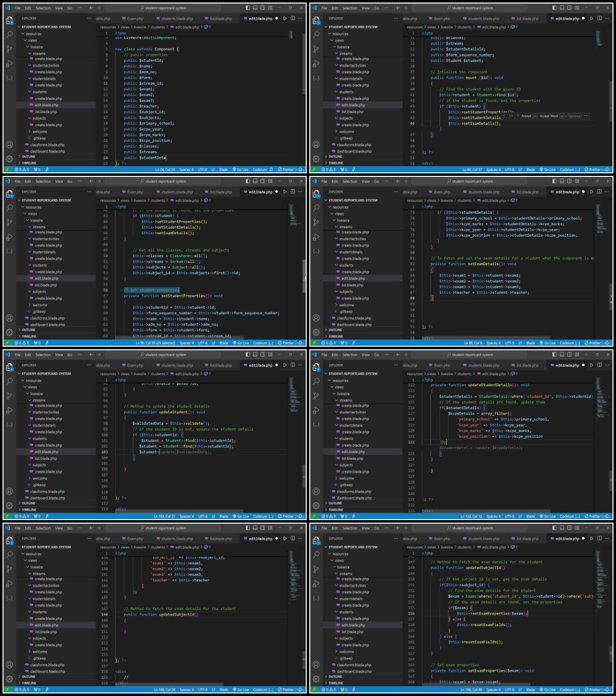Split editor right in the Ln 122, Col 12 window
616x696 pixels.
coord(599,365)
